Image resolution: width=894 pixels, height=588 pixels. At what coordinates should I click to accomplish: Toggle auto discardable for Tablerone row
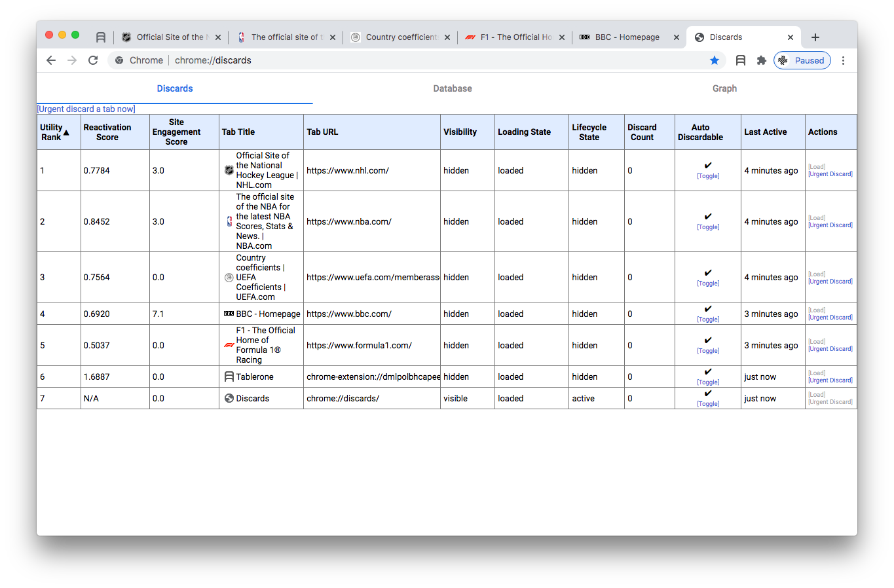[708, 382]
